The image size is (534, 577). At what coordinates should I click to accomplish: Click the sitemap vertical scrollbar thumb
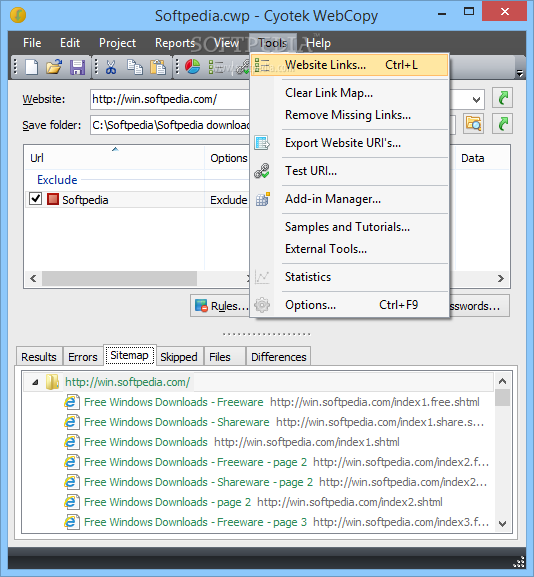click(x=502, y=397)
